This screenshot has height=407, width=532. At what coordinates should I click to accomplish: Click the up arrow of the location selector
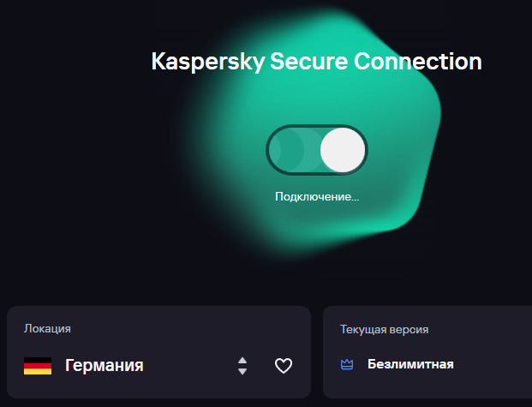[242, 360]
